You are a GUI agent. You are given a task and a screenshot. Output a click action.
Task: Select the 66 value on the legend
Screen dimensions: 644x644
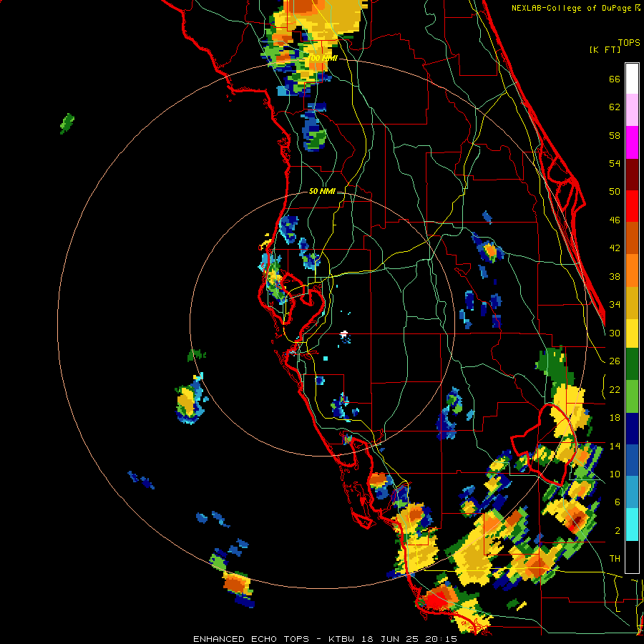pos(615,79)
